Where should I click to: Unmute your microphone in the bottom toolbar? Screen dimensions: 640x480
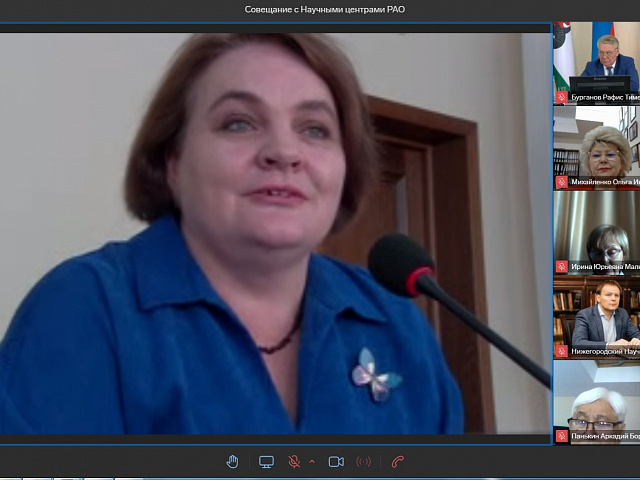pyautogui.click(x=294, y=461)
